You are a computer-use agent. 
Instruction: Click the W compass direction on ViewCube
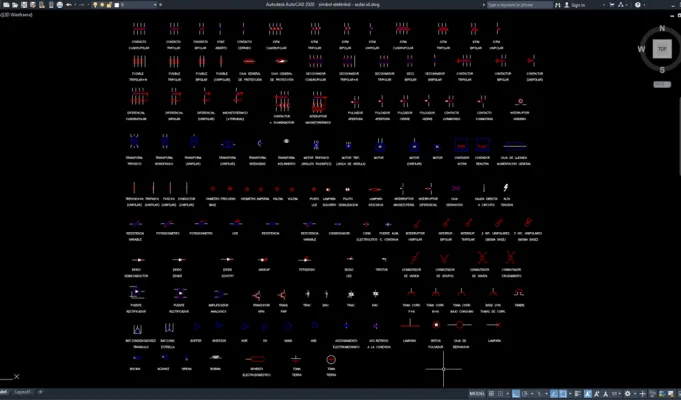pyautogui.click(x=641, y=49)
